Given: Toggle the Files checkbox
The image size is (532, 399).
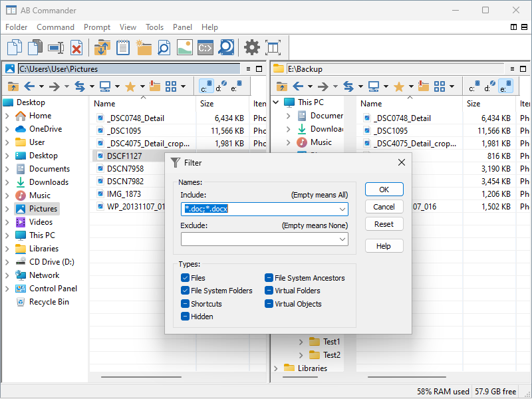Looking at the screenshot, I should click(x=185, y=278).
